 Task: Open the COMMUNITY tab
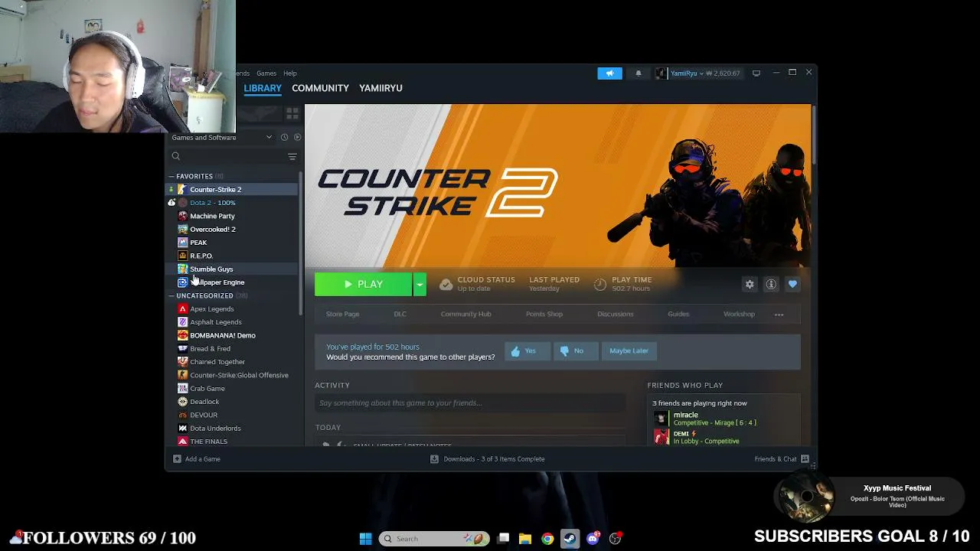click(x=320, y=88)
